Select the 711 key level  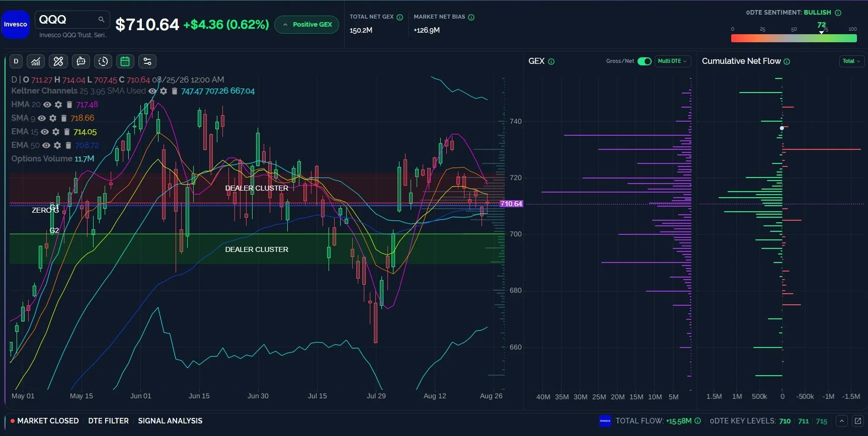click(804, 421)
